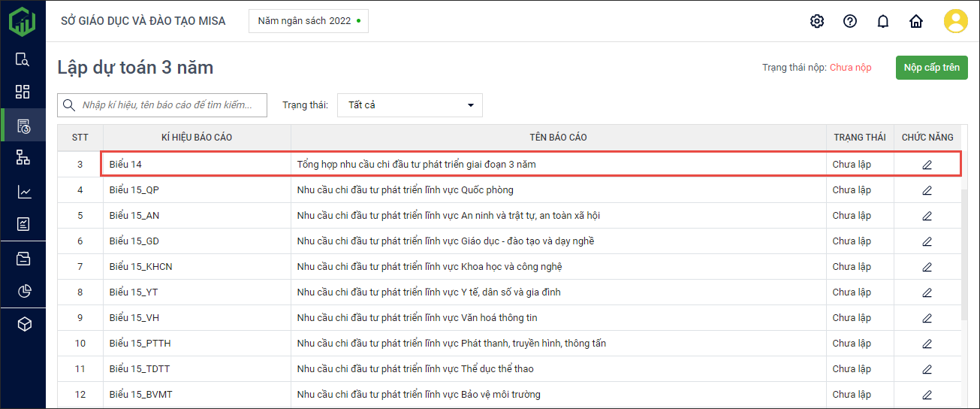980x409 pixels.
Task: Expand the Trạng thái 'Tất cả' dropdown
Action: coord(409,105)
